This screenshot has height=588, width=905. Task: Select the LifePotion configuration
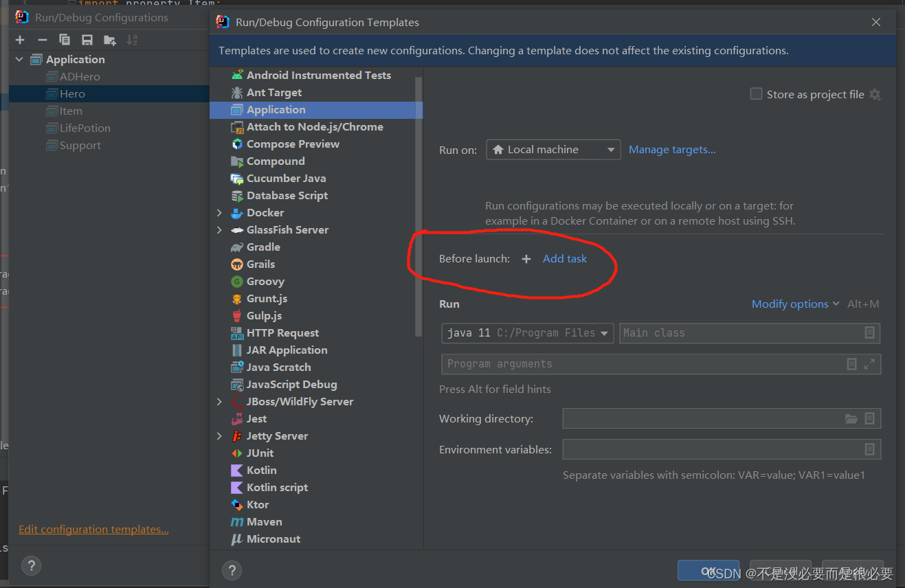85,128
